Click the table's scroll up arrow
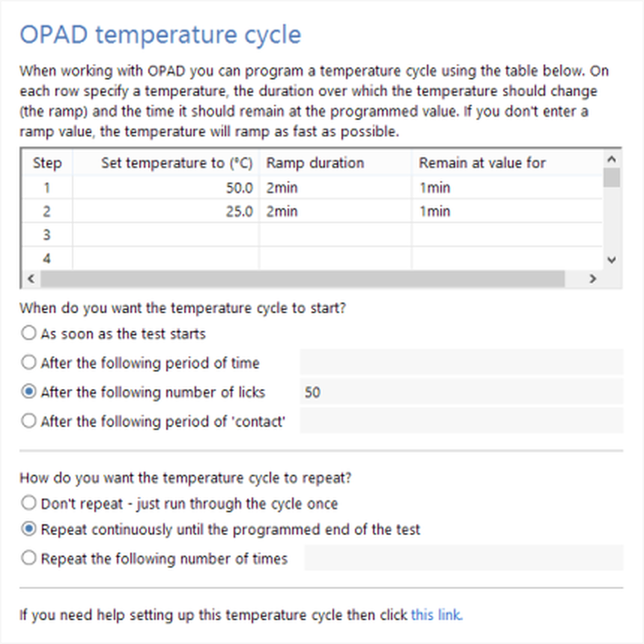The height and width of the screenshot is (644, 644). tap(611, 160)
